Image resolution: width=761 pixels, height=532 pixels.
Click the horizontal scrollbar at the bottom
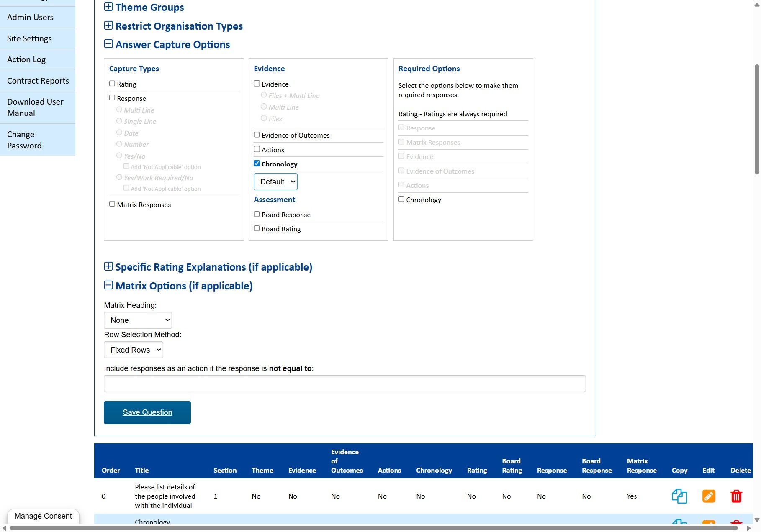(374, 528)
